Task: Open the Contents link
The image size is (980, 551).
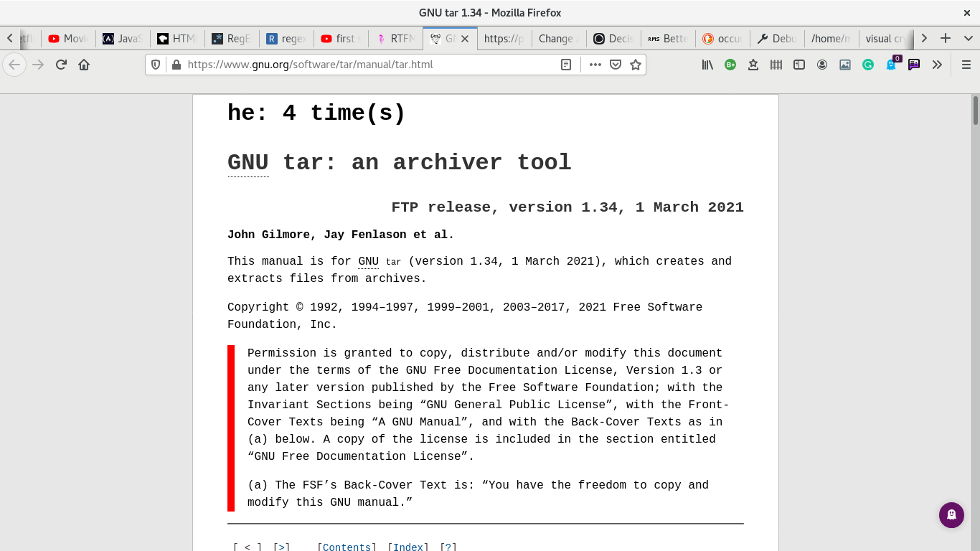Action: (x=347, y=547)
